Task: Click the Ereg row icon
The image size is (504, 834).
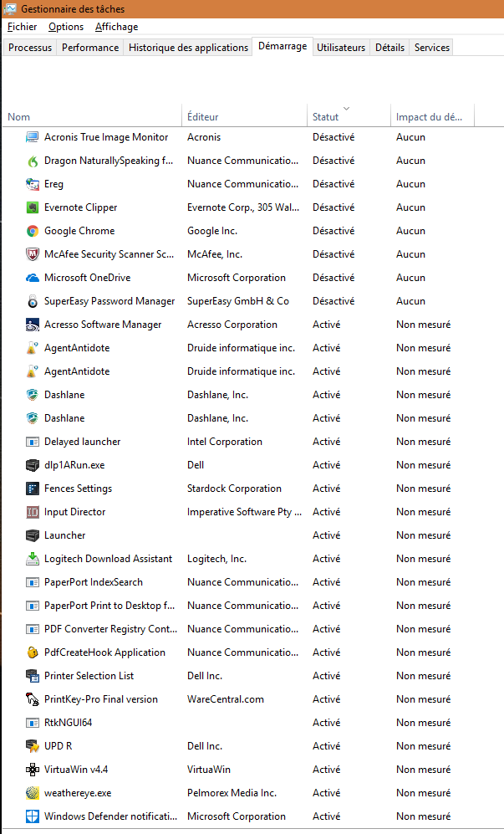Action: (x=33, y=184)
